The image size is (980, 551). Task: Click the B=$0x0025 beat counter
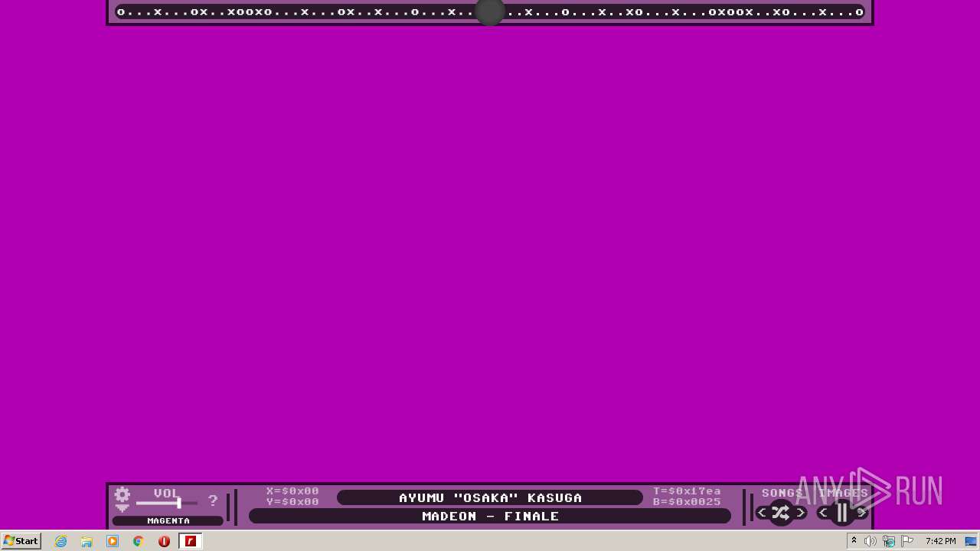click(687, 502)
